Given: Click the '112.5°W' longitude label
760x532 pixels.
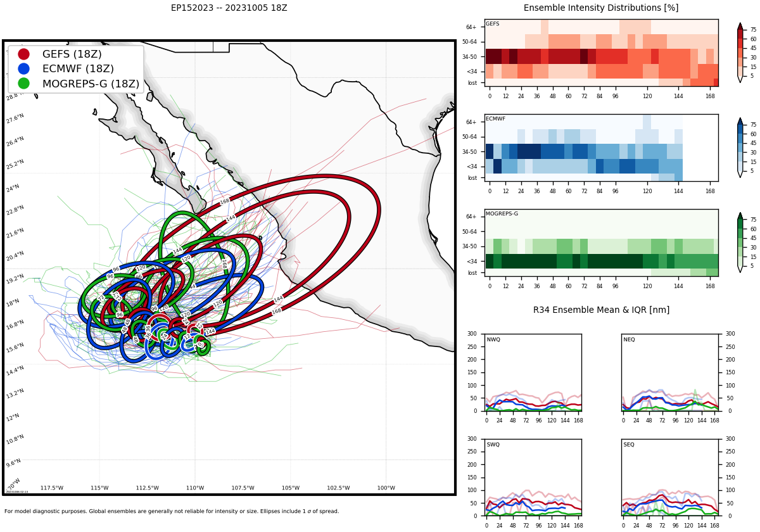Looking at the screenshot, I should pos(147,488).
